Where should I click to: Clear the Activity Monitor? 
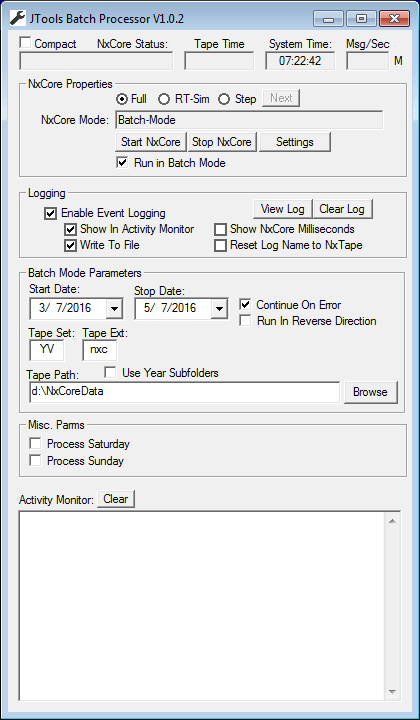coord(116,499)
